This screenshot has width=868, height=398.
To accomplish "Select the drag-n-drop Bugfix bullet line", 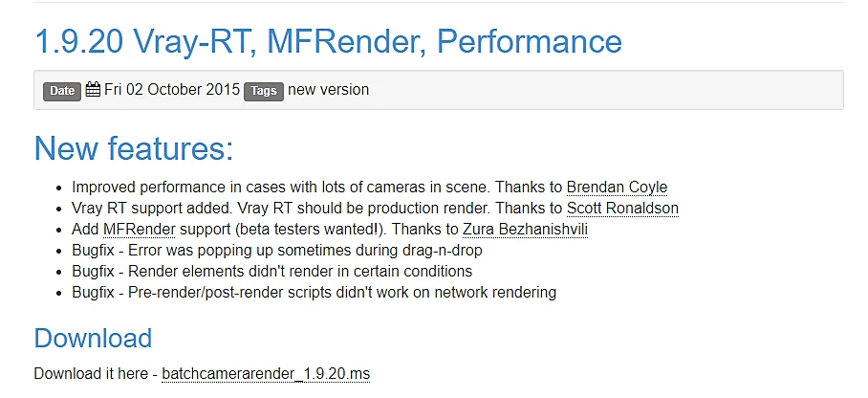I will (x=277, y=250).
